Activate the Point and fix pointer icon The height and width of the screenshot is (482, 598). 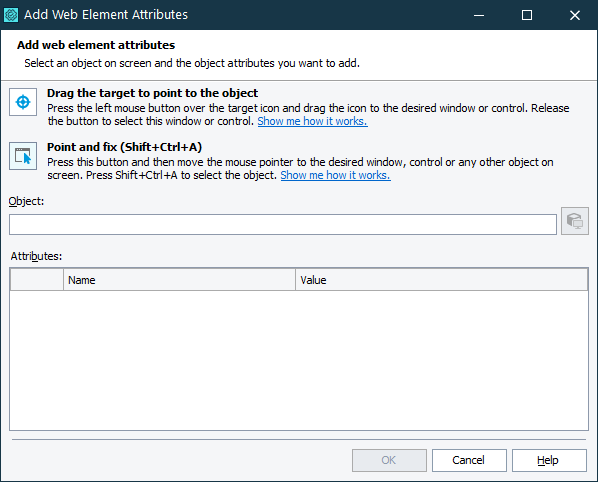[x=23, y=156]
